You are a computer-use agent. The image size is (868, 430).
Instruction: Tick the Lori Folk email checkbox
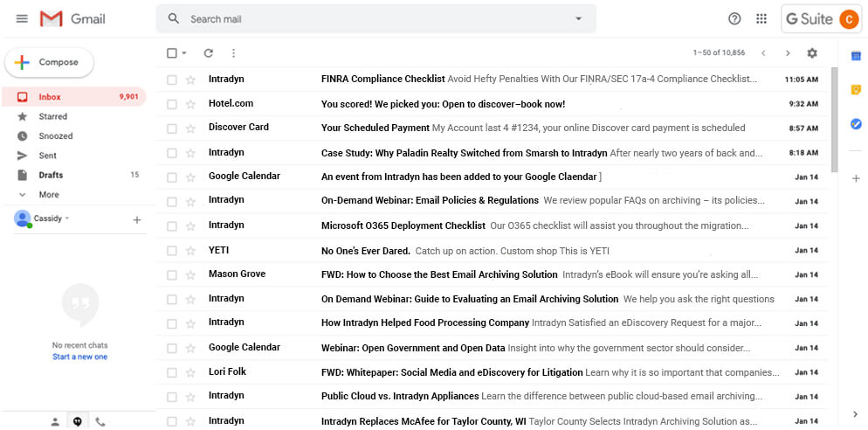click(172, 372)
